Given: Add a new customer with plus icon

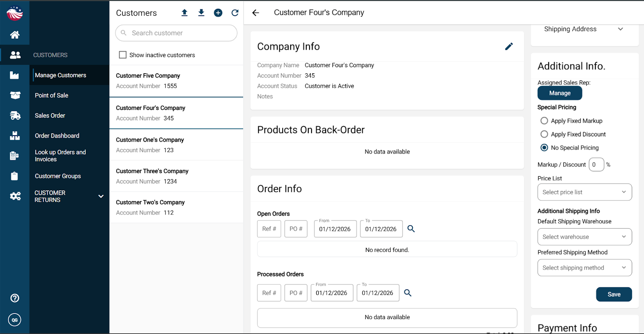Looking at the screenshot, I should [218, 13].
